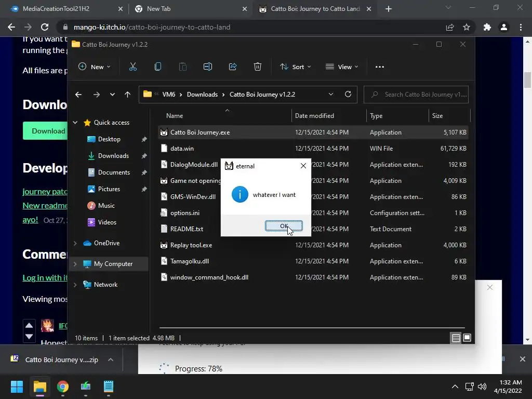Expand Network tree node
Viewport: 532px width, 399px height.
point(75,285)
